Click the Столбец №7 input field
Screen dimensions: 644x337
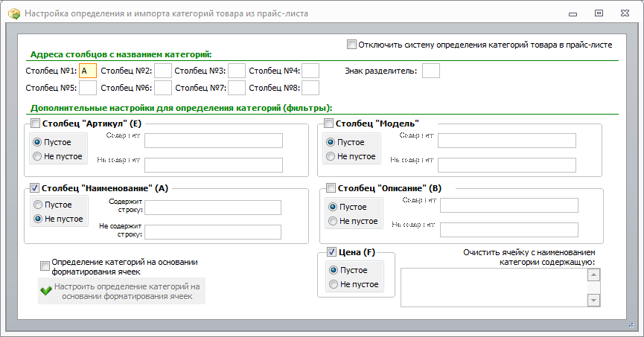coord(237,88)
